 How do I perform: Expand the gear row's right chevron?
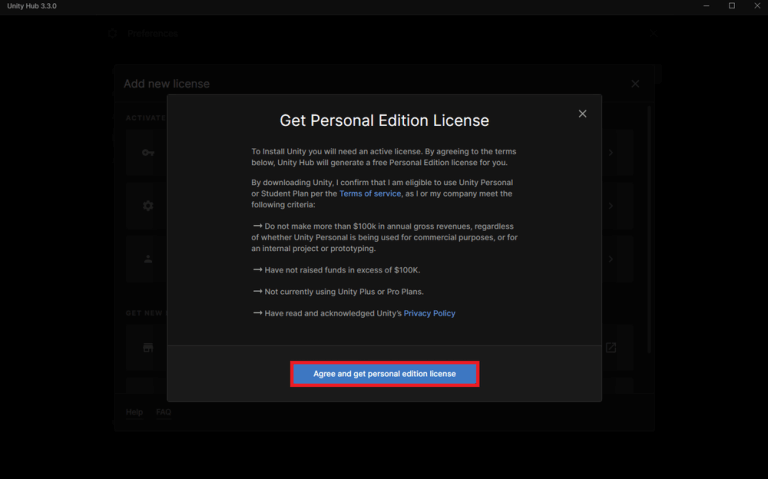tap(611, 205)
